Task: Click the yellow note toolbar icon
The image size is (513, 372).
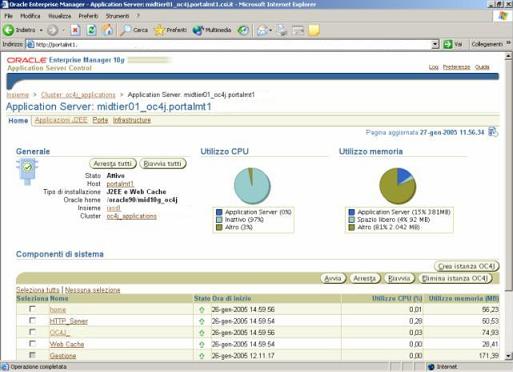Action: coord(314,30)
